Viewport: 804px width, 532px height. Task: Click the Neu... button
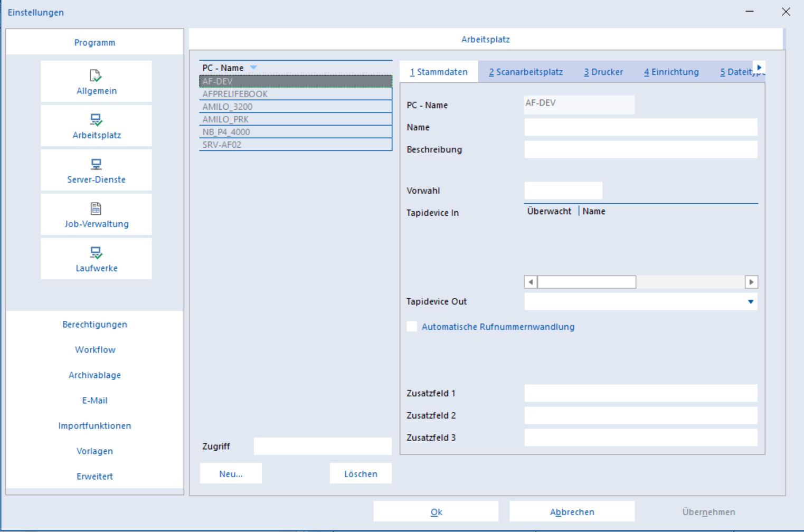(231, 473)
